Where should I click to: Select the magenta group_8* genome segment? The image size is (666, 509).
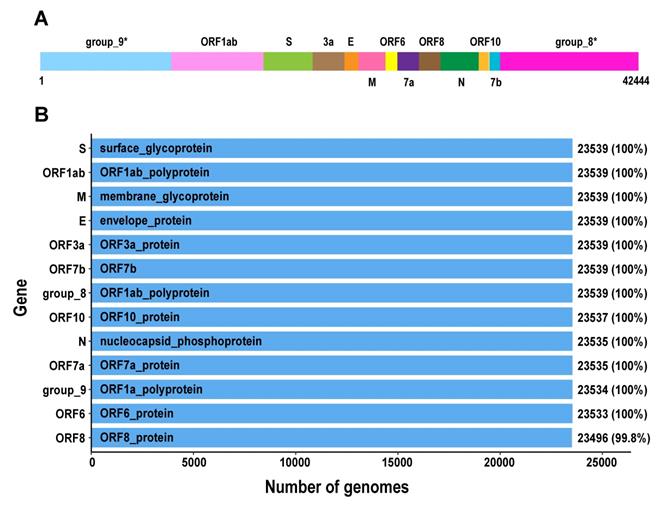[569, 61]
